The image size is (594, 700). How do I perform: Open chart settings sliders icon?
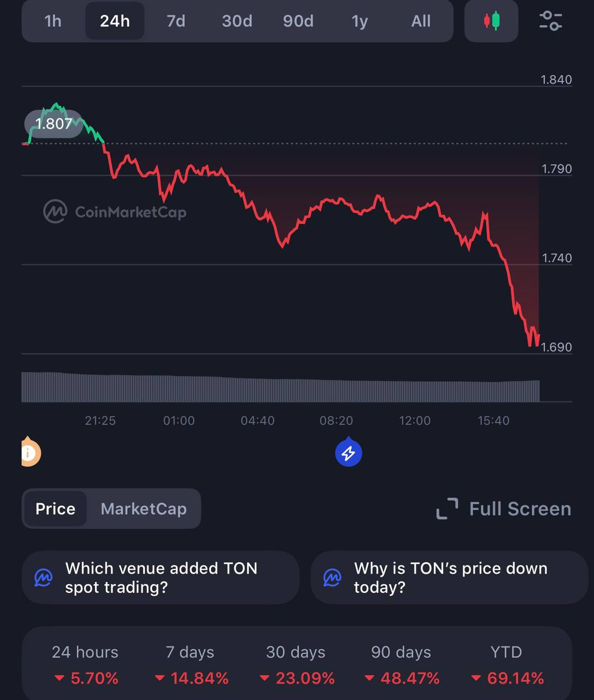550,21
